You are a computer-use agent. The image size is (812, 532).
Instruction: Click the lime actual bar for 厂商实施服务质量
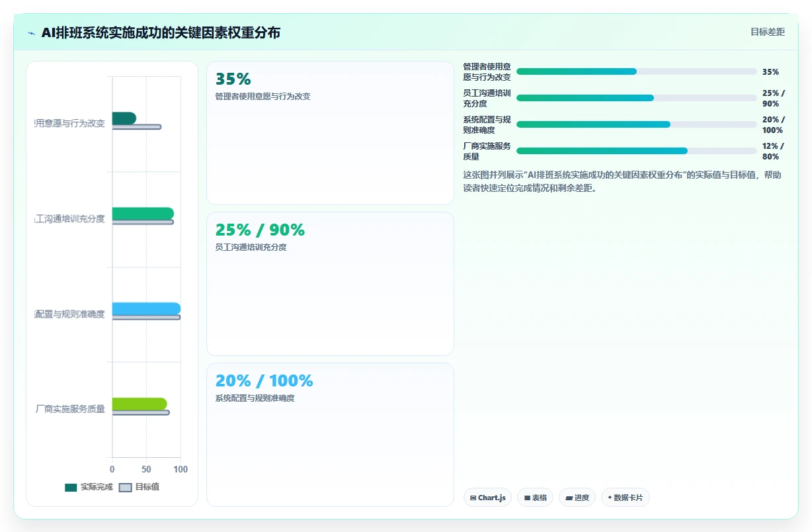coord(140,404)
